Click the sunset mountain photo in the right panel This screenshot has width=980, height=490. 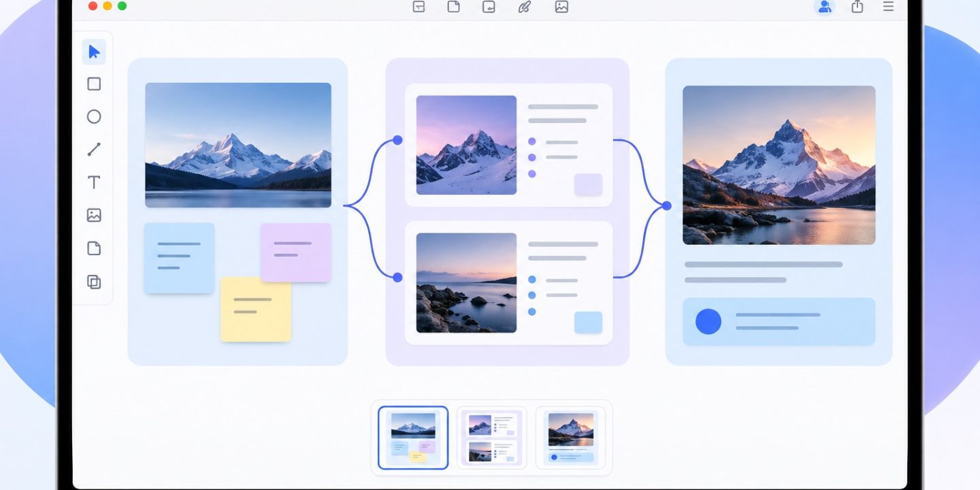(779, 165)
